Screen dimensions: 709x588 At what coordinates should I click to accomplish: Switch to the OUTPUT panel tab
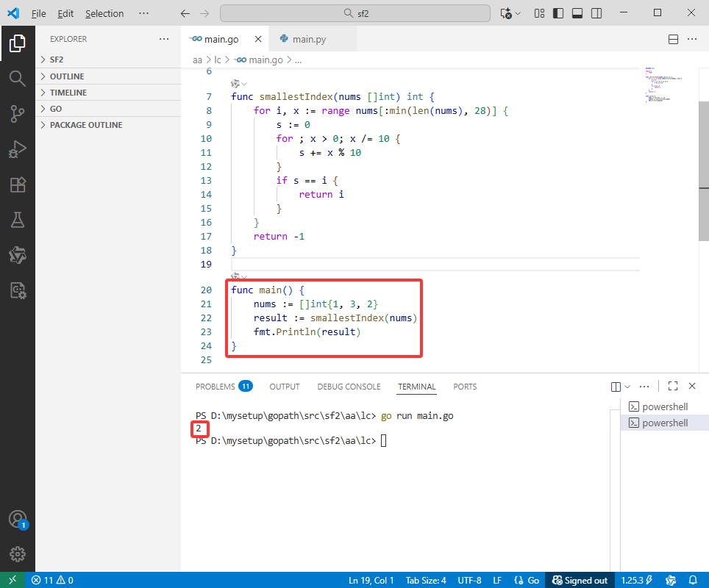285,387
